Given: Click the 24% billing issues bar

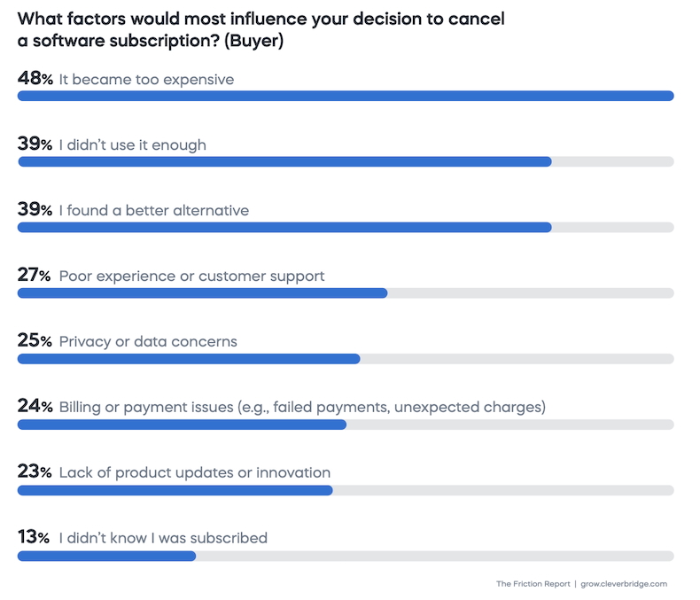Looking at the screenshot, I should click(182, 425).
